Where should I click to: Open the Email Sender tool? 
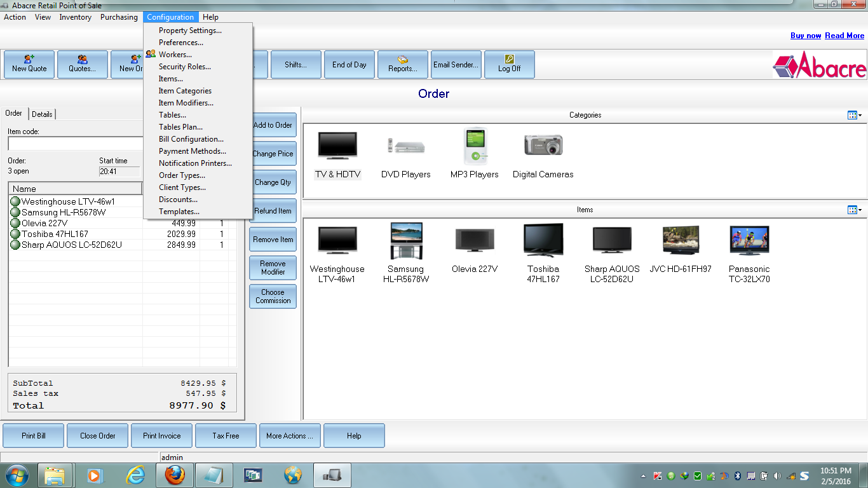coord(456,64)
